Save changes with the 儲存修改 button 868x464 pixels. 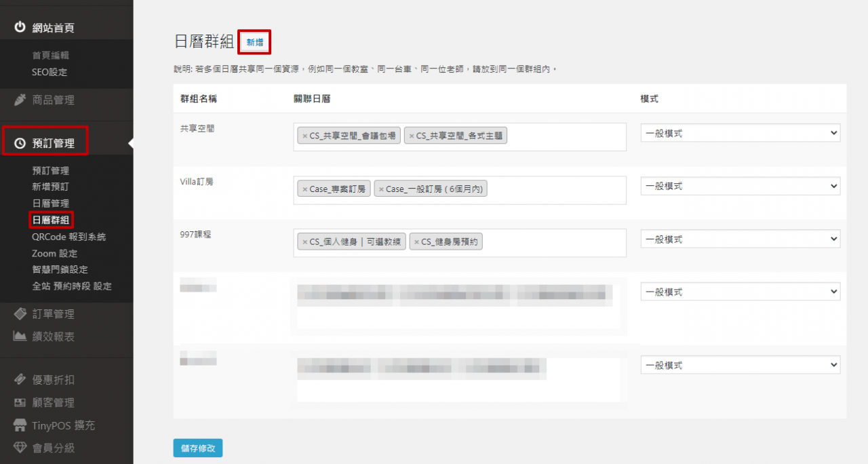[x=197, y=448]
